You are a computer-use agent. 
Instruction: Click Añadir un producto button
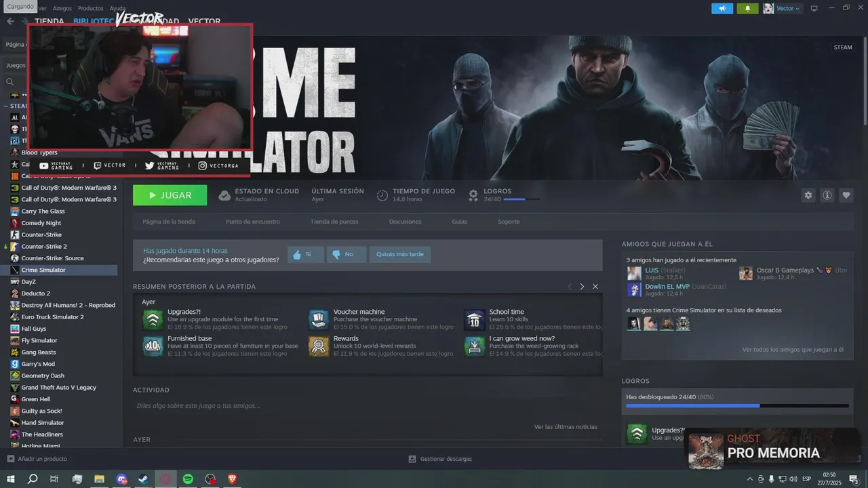(x=37, y=459)
